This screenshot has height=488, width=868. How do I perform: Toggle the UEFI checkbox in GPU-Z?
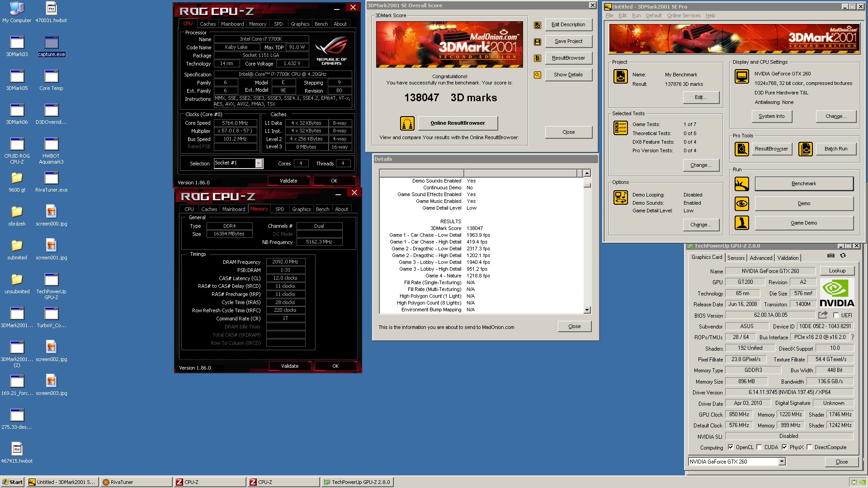(x=836, y=315)
